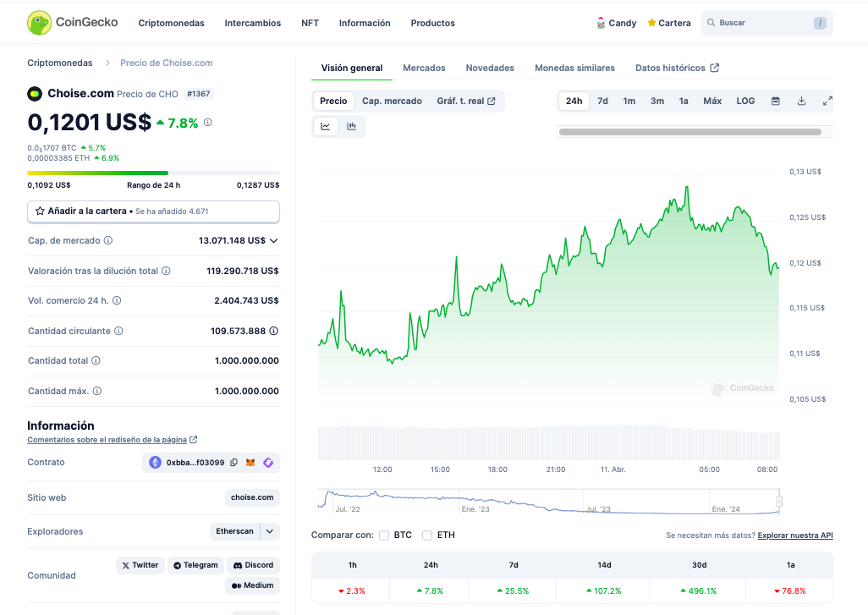The height and width of the screenshot is (615, 868).
Task: Click Añadir a la cartera button
Action: [153, 211]
